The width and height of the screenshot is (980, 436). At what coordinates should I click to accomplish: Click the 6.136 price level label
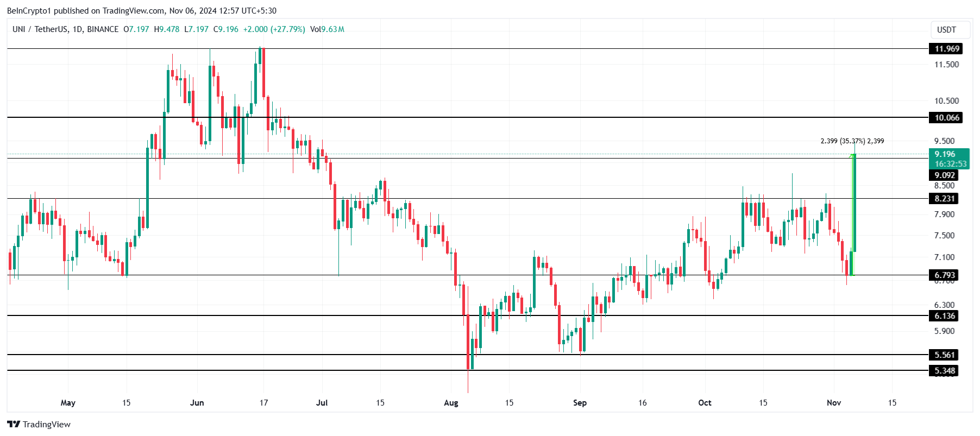pos(945,316)
